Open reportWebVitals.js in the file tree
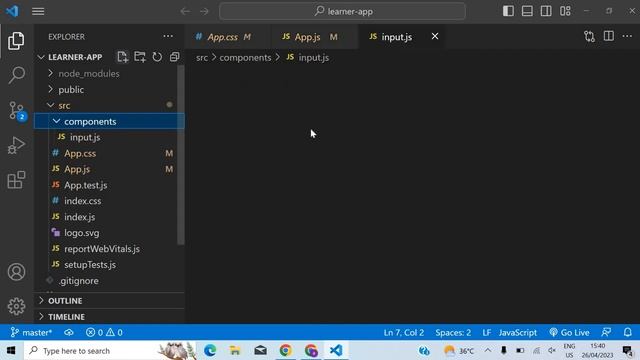 pyautogui.click(x=109, y=249)
